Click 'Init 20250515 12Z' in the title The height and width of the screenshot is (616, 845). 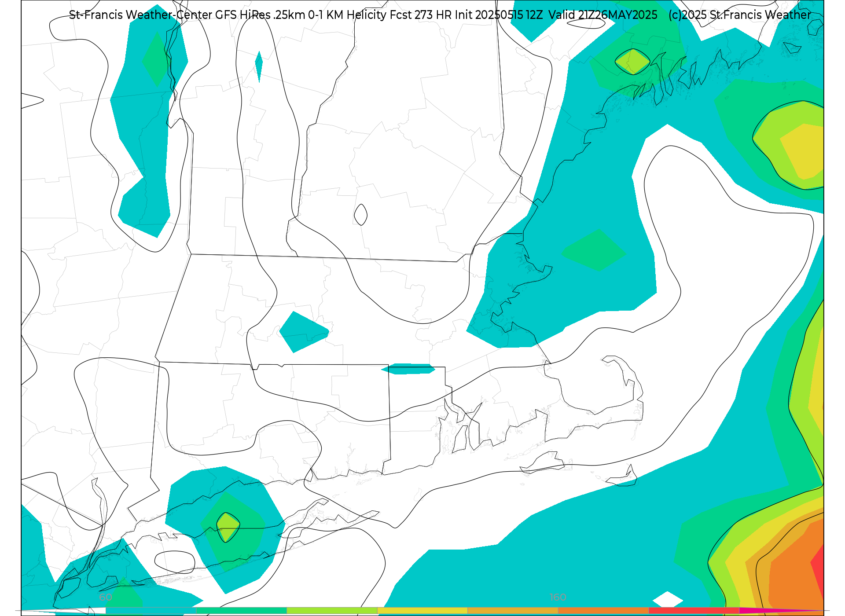pos(499,15)
